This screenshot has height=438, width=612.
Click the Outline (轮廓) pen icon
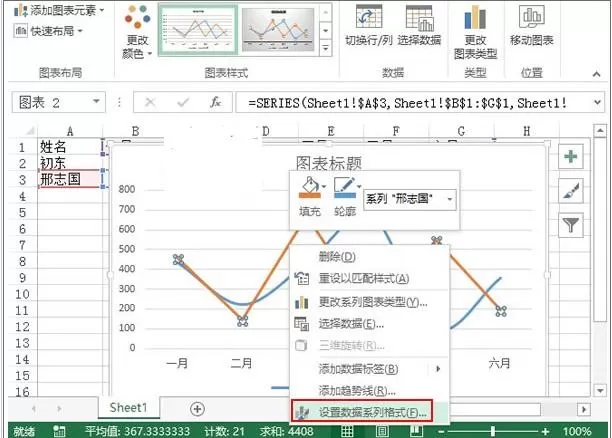click(x=344, y=187)
